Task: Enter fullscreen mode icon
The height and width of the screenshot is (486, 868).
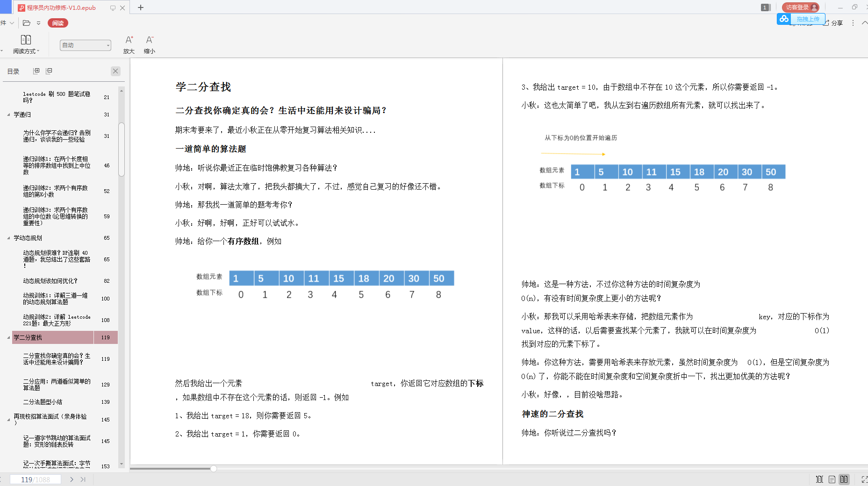Action: click(x=864, y=479)
